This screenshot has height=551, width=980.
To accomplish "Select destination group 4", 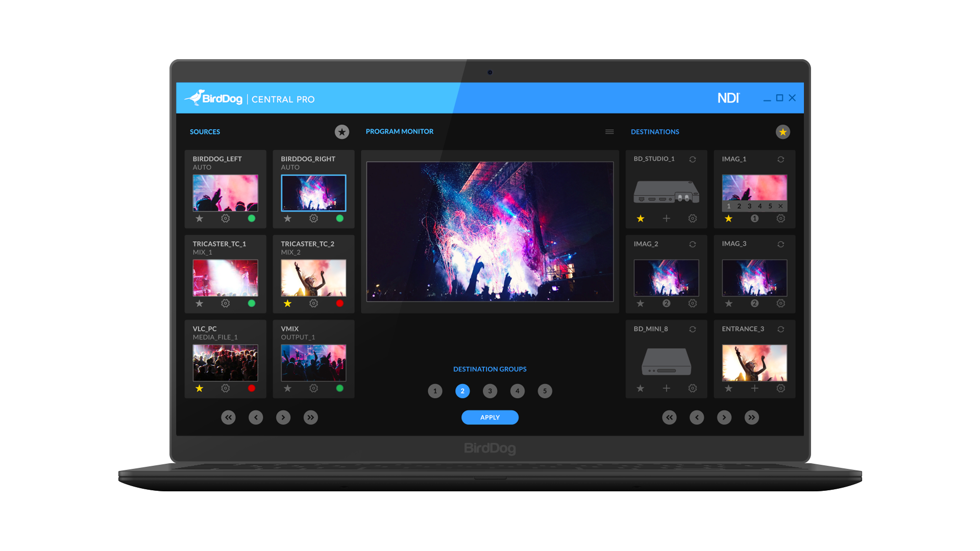I will click(x=518, y=391).
